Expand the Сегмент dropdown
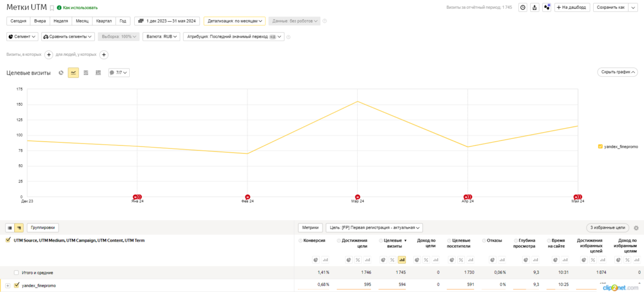Viewport: 644px width, 292px height. tap(22, 37)
